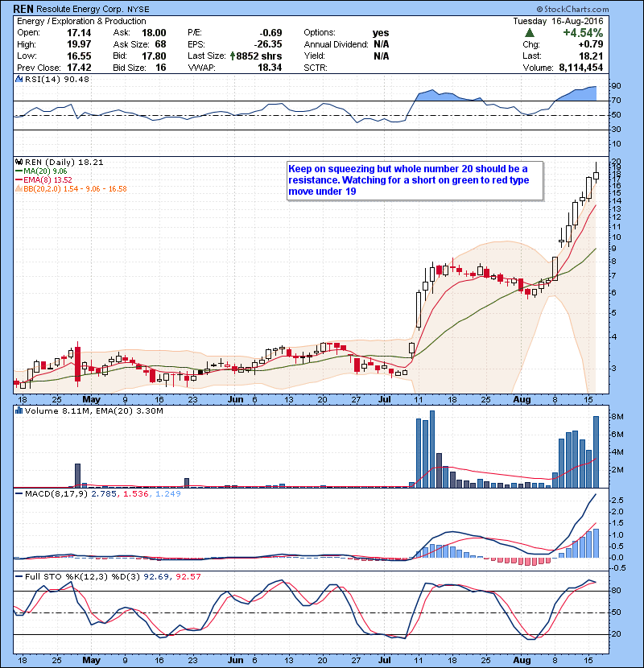Click the Chg value +0.79
644x668 pixels.
pos(591,44)
